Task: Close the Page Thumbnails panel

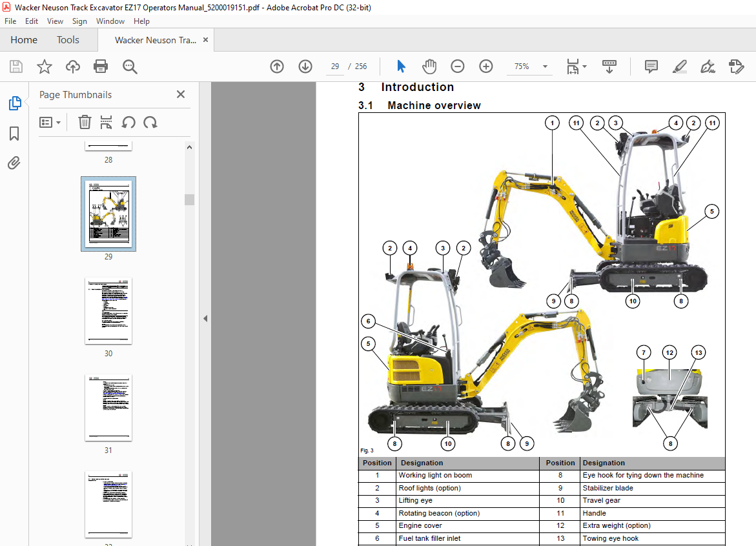Action: [181, 94]
